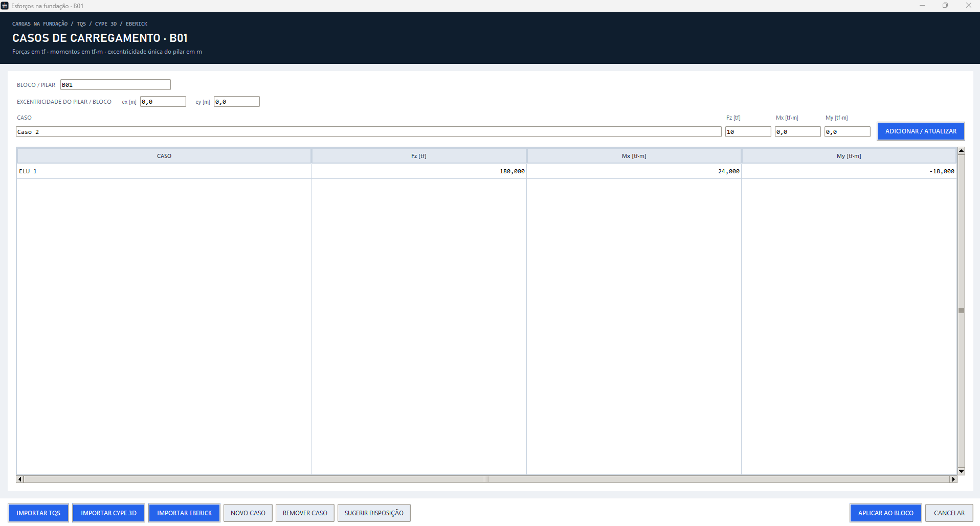Viewport: 980px width, 526px height.
Task: Click Importar CYPE 3D button
Action: coord(108,513)
